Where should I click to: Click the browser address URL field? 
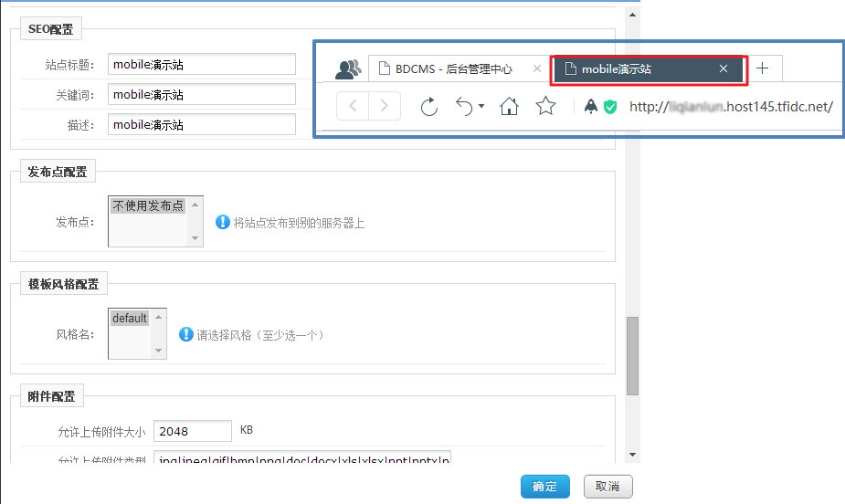[731, 107]
